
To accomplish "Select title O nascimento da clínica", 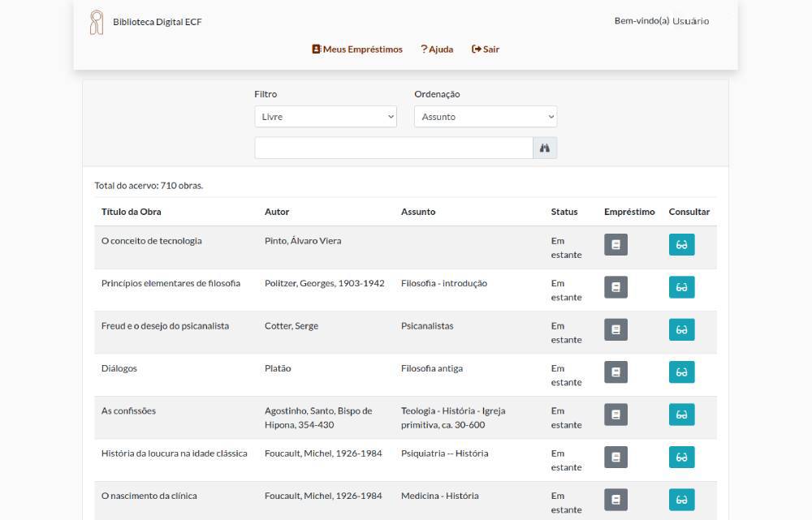I will [x=149, y=496].
